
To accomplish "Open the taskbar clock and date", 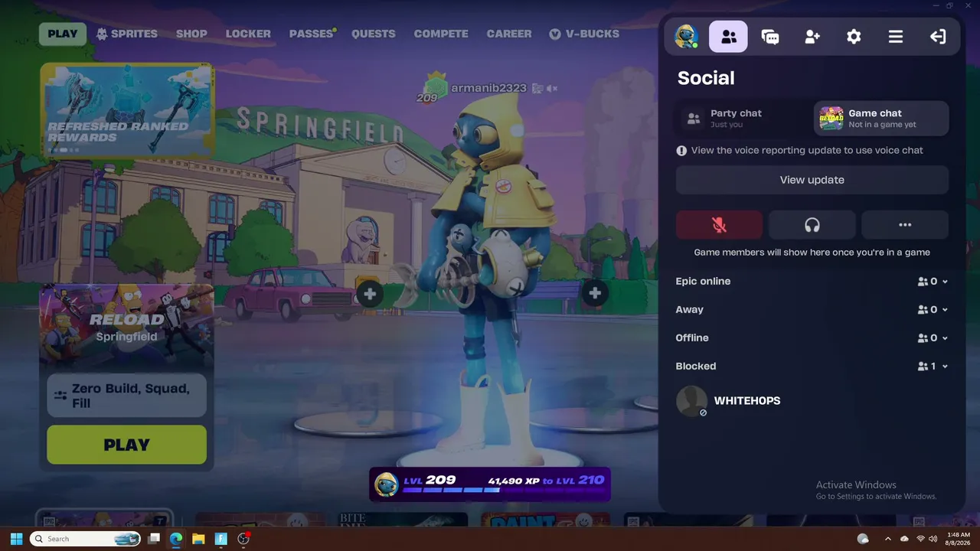I will pyautogui.click(x=959, y=539).
